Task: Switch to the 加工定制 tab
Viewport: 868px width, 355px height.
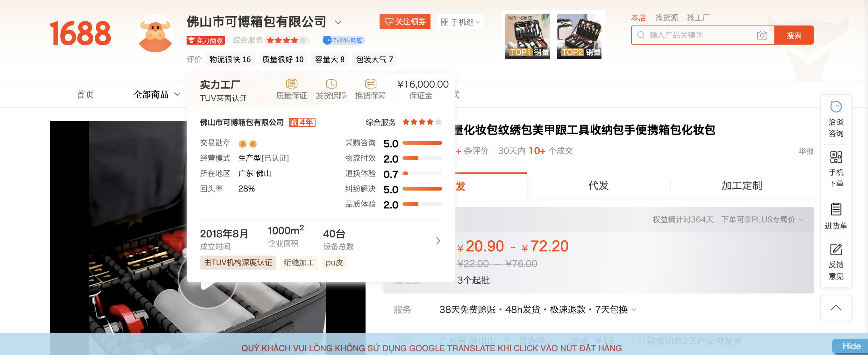Action: tap(742, 185)
